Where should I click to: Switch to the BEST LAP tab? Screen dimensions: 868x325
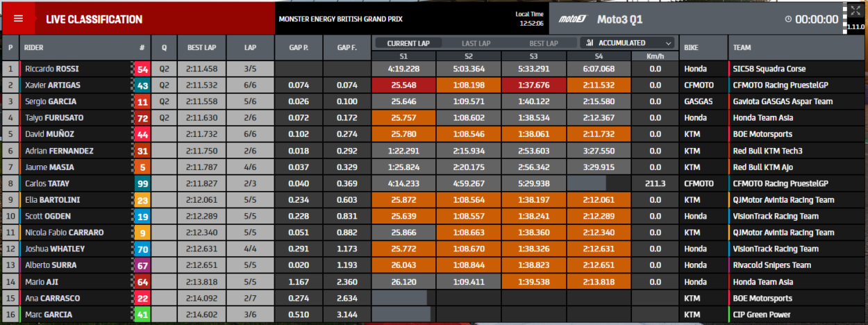tap(543, 43)
